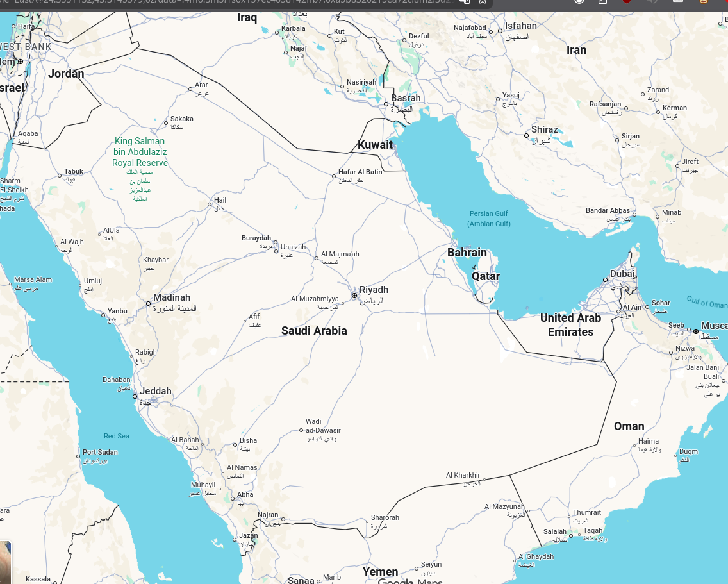
Task: Open King Salman bin Abdulaziz Royal Reserve label
Action: pos(140,152)
